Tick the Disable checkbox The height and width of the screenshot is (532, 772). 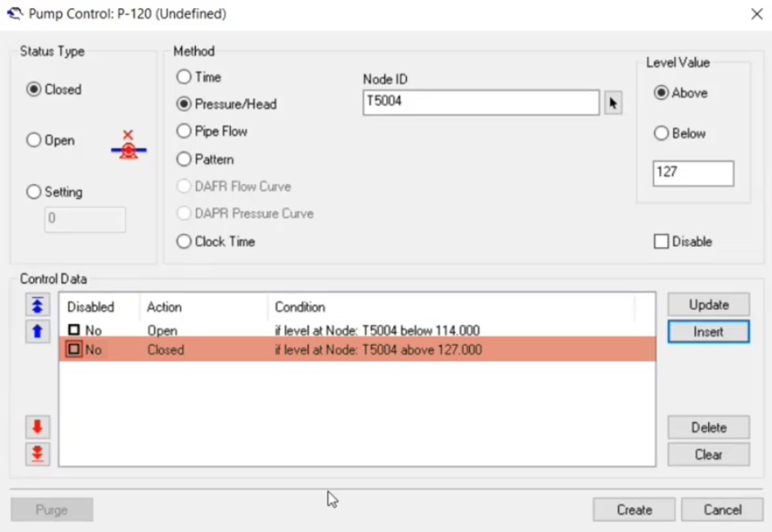tap(683, 241)
